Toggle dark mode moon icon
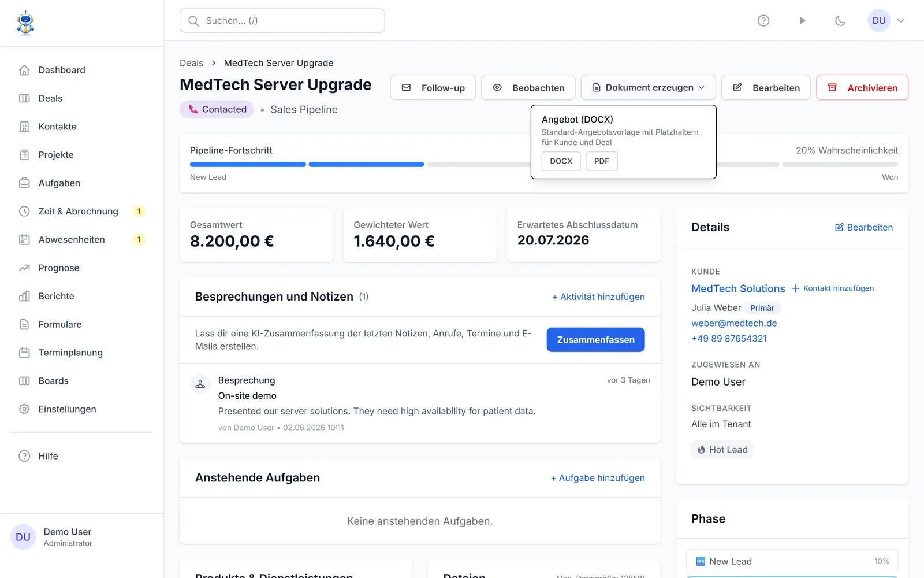 840,21
